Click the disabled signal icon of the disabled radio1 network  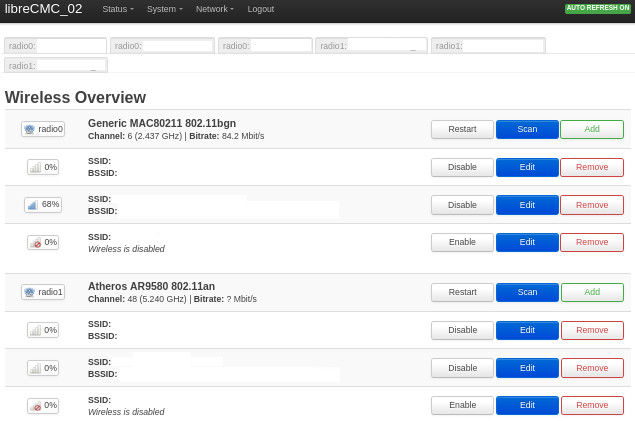[43, 406]
